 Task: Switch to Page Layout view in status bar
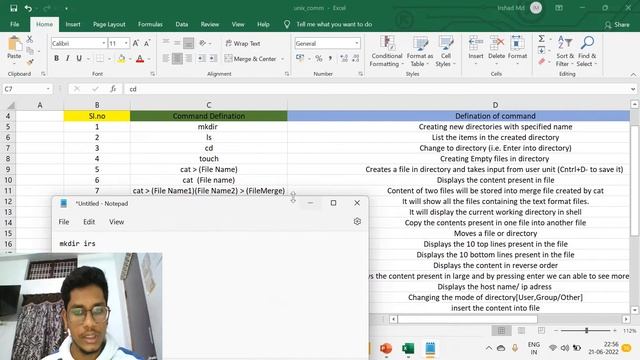point(521,330)
